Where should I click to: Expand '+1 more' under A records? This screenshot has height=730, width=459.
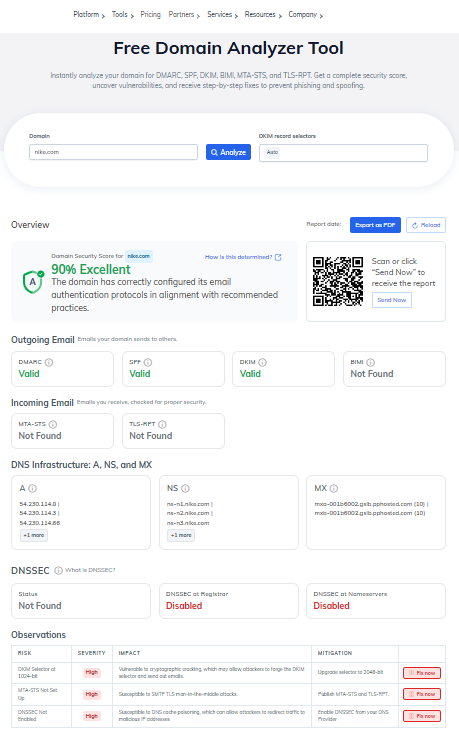pos(34,535)
